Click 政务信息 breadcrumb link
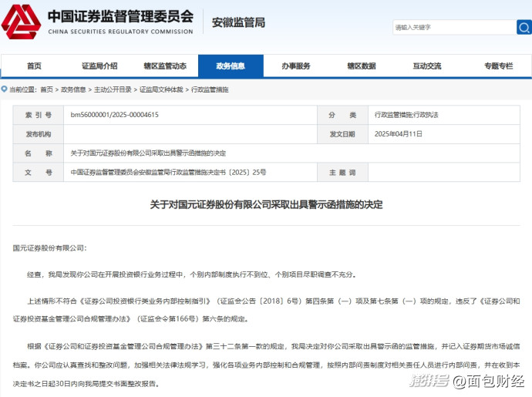 pyautogui.click(x=73, y=89)
